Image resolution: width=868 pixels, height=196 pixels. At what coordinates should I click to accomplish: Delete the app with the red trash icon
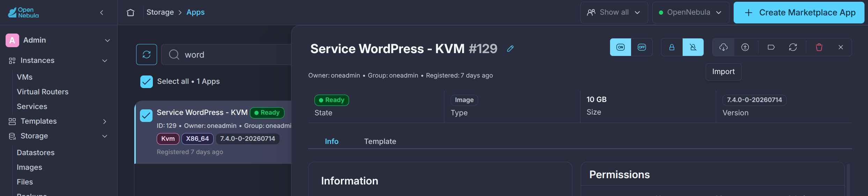pyautogui.click(x=819, y=47)
